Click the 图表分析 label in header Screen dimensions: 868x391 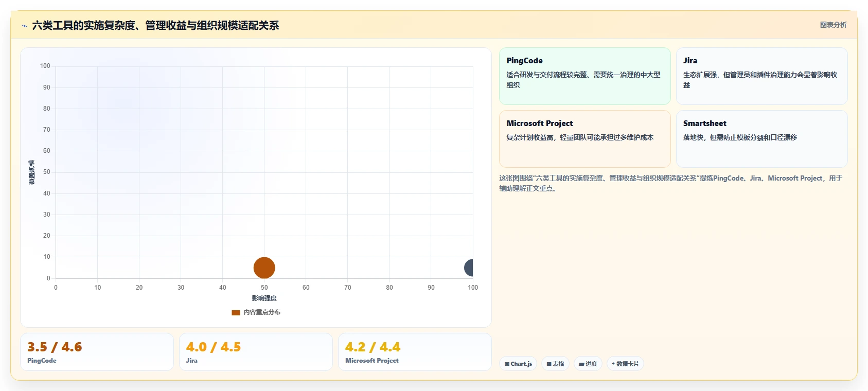pyautogui.click(x=833, y=25)
